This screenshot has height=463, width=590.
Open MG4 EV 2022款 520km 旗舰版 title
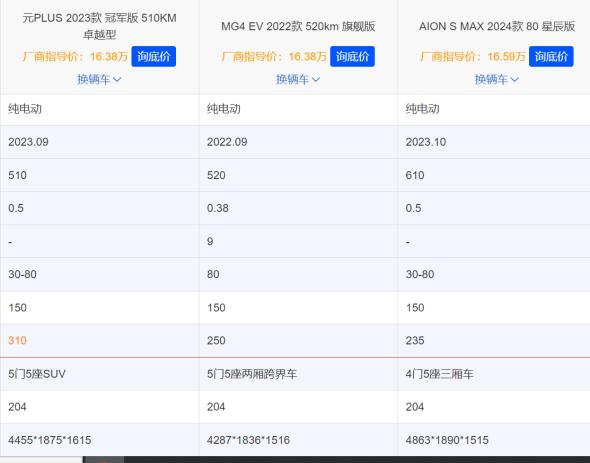pos(298,26)
